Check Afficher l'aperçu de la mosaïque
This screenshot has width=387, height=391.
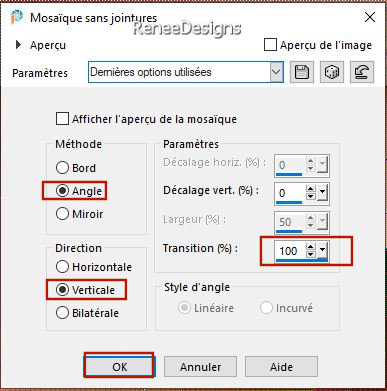coord(62,119)
